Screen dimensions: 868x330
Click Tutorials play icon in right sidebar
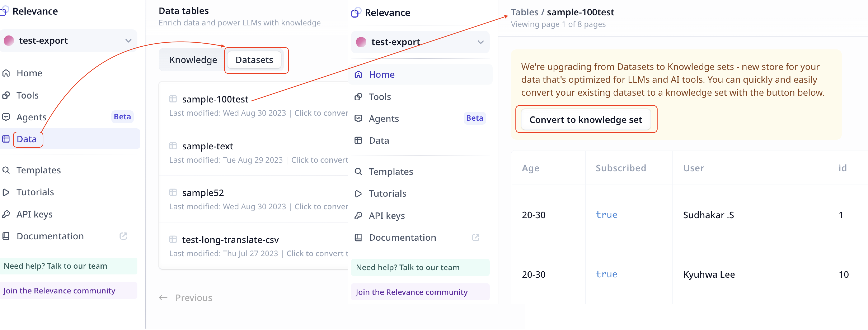pyautogui.click(x=358, y=193)
